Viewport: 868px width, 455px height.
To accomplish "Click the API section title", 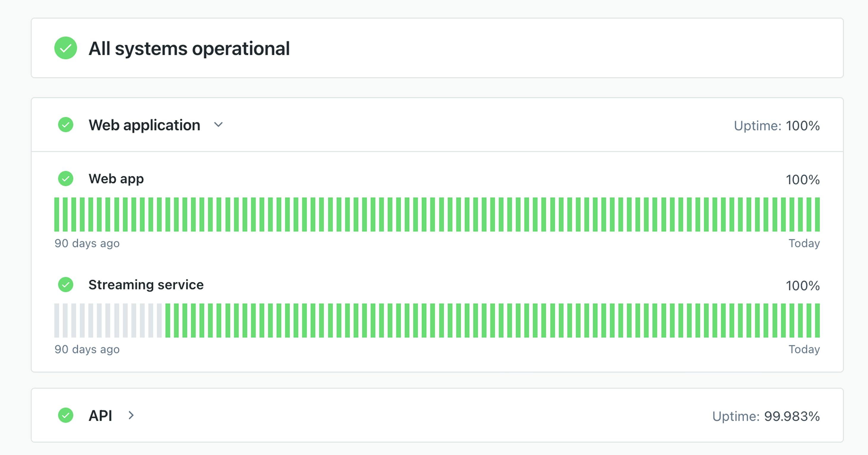I will click(100, 415).
